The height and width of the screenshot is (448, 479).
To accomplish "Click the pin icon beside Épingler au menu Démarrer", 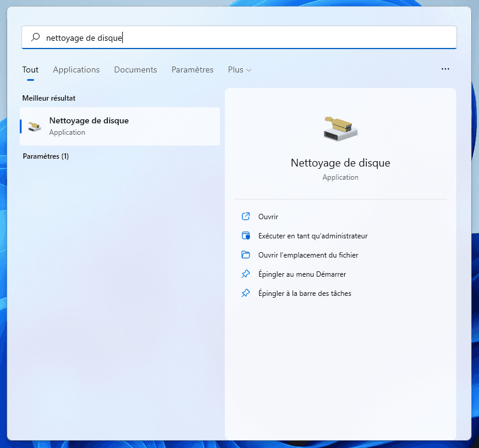I will tap(245, 274).
